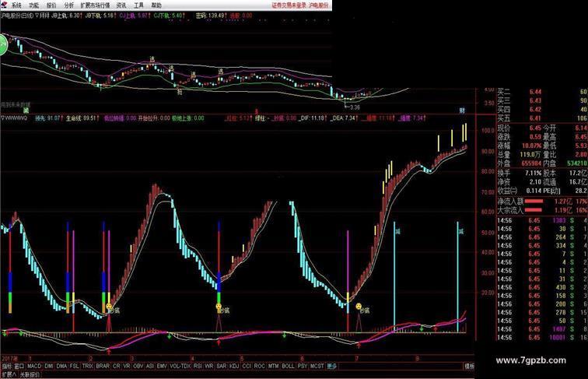The image size is (588, 379).
Task: Switch to the FSL indicator tab
Action: click(x=74, y=366)
